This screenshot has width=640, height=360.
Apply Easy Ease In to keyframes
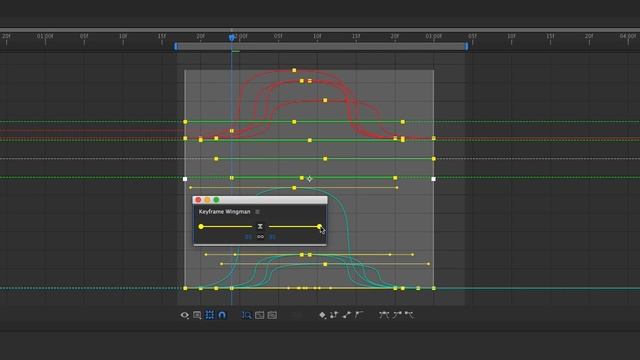pos(397,315)
